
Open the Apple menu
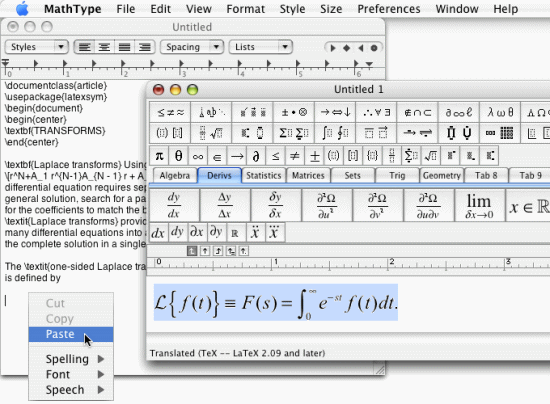23,9
